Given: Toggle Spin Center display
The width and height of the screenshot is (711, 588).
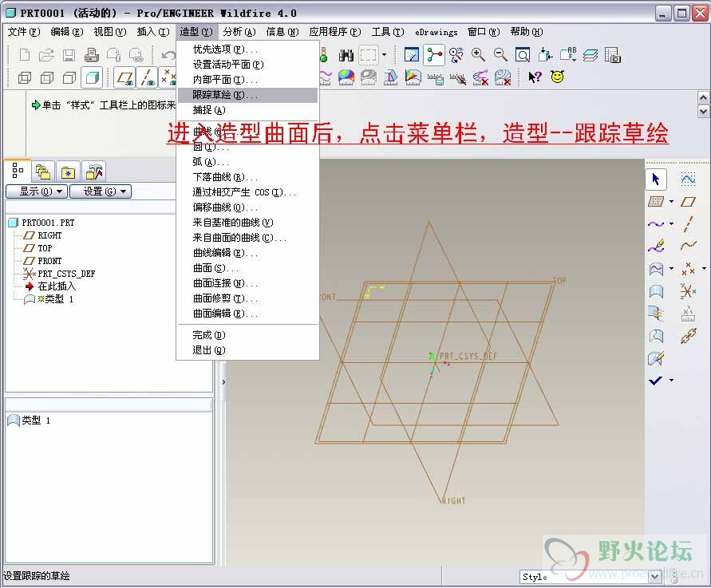Looking at the screenshot, I should pyautogui.click(x=434, y=55).
